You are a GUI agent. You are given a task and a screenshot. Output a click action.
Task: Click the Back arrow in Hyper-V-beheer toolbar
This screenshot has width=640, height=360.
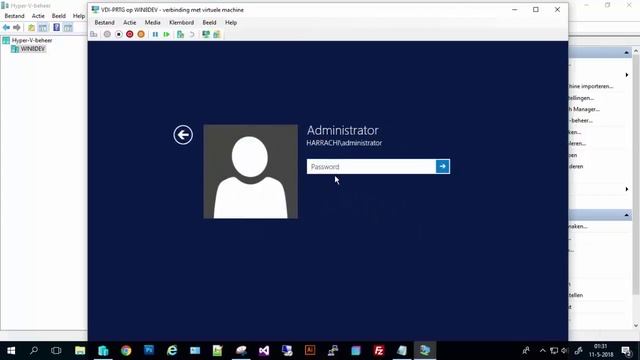(6, 27)
